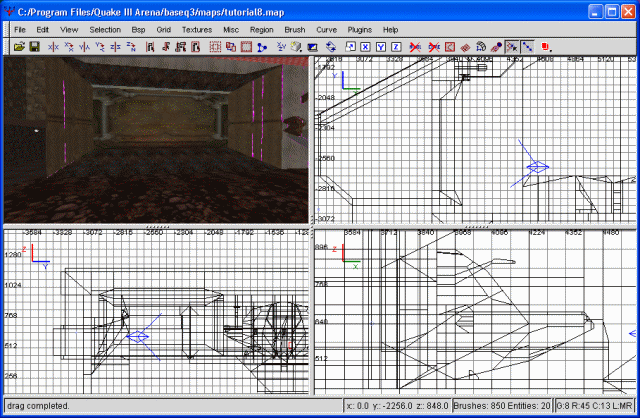The width and height of the screenshot is (640, 418).
Task: Click inside the 3D camera preview
Action: 156,140
